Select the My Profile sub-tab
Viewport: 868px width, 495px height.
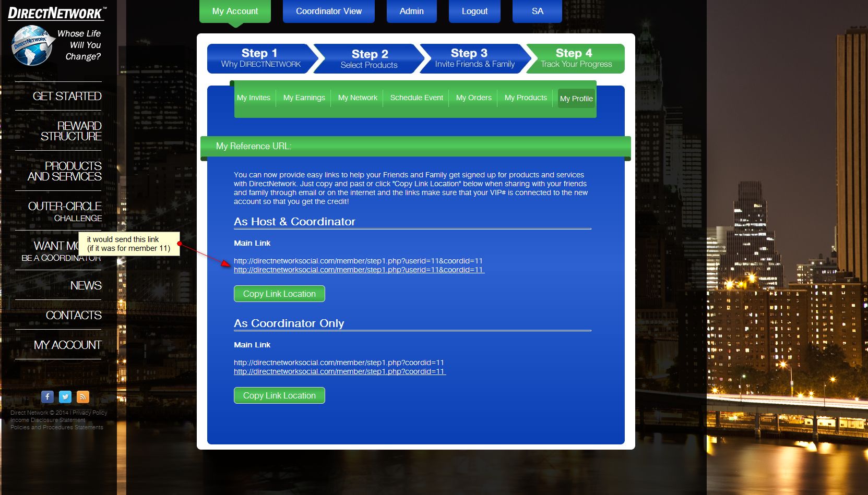576,99
